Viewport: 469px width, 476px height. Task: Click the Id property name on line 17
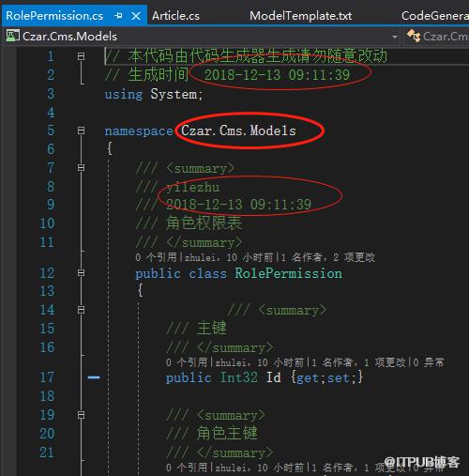(x=274, y=377)
